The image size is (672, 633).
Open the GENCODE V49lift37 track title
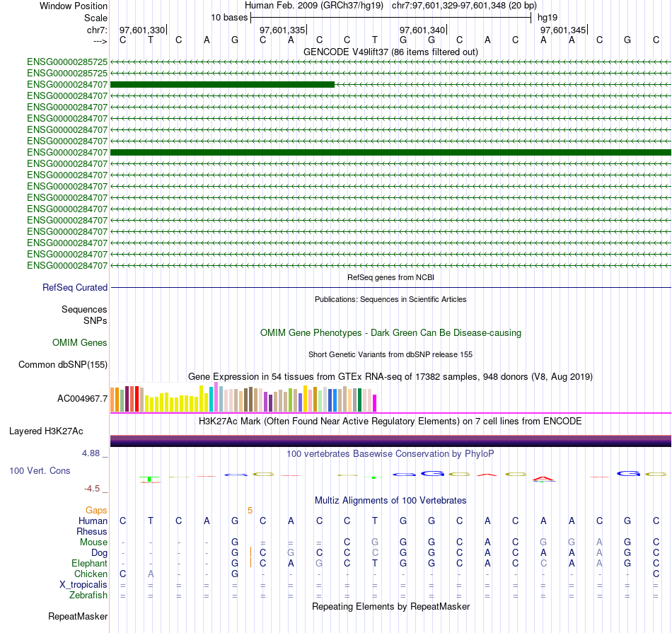tap(390, 52)
